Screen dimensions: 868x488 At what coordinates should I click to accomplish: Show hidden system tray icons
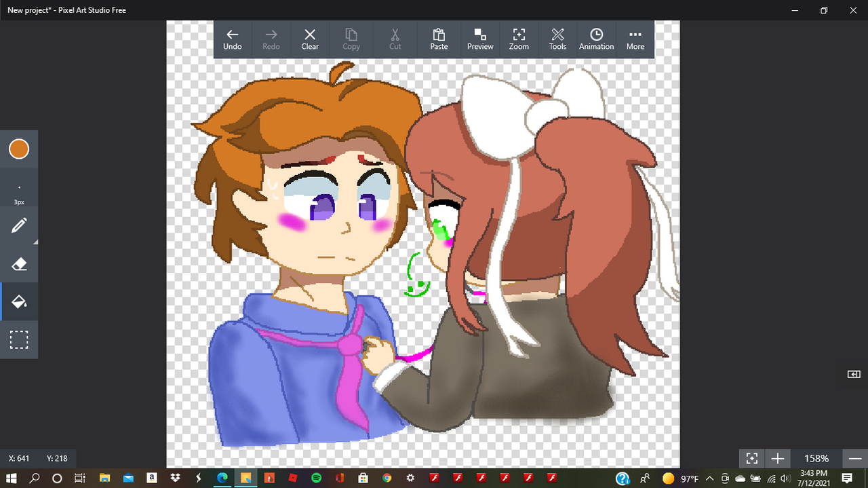click(710, 478)
